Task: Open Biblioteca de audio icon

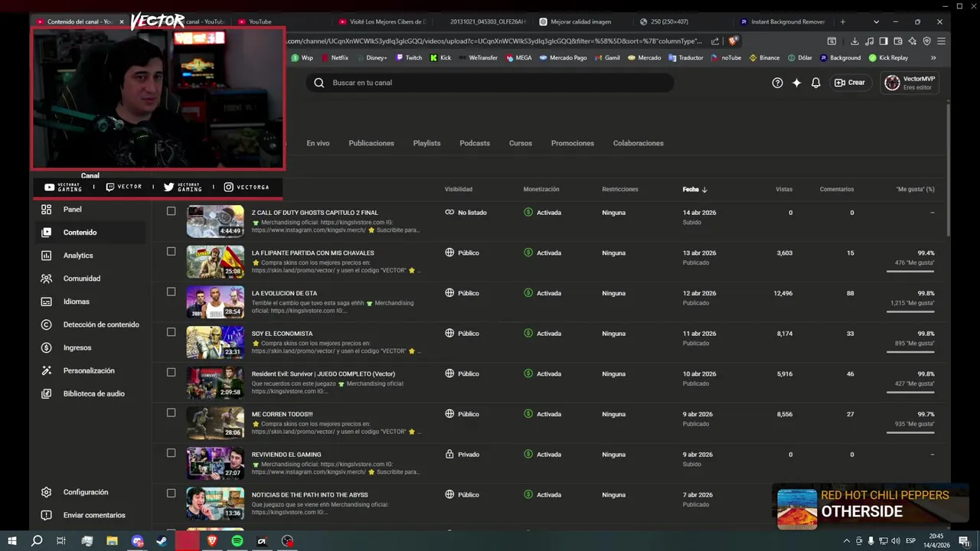Action: tap(47, 393)
